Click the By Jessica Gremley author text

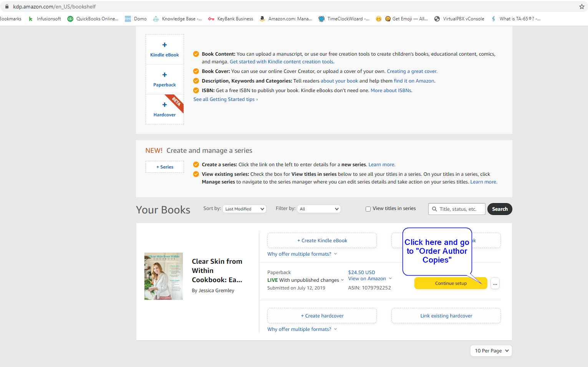point(213,291)
